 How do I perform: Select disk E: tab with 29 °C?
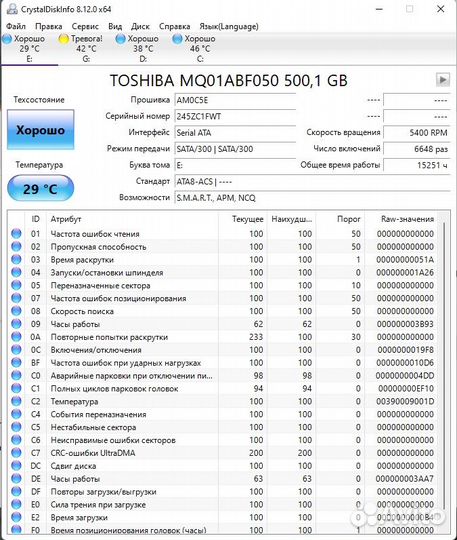29,49
